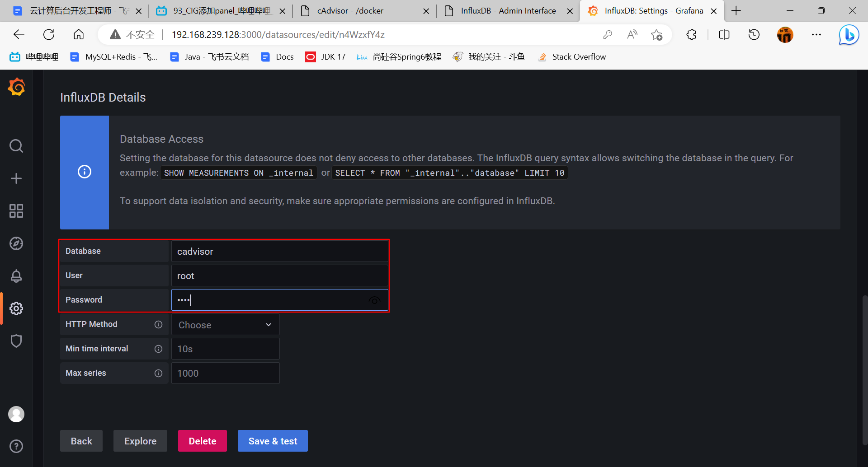Click the Database Access info circle icon

point(85,172)
